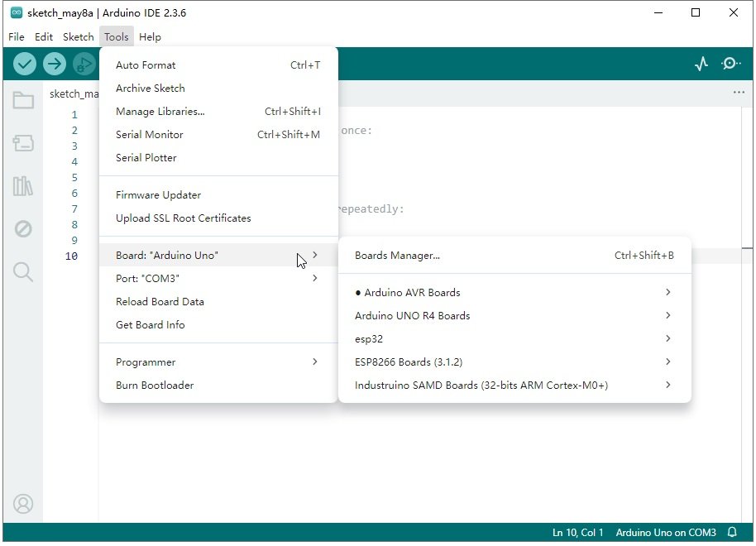The width and height of the screenshot is (756, 546).
Task: Click line number 10 in gutter
Action: click(x=71, y=256)
